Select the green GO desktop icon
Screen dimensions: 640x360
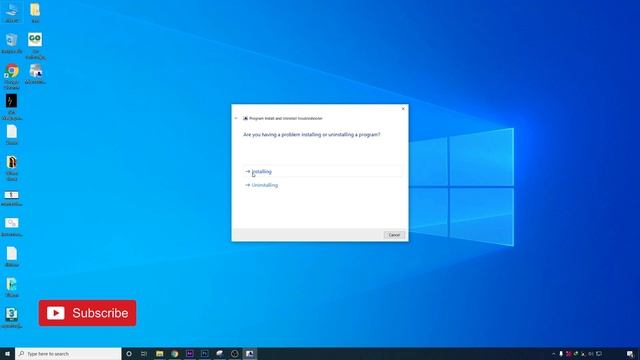coord(35,45)
